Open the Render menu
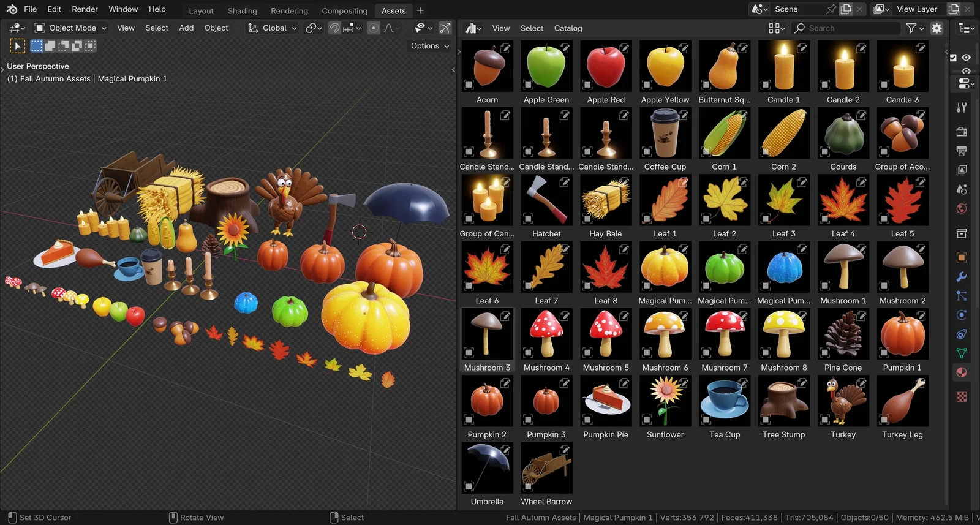The image size is (980, 525). pos(85,9)
